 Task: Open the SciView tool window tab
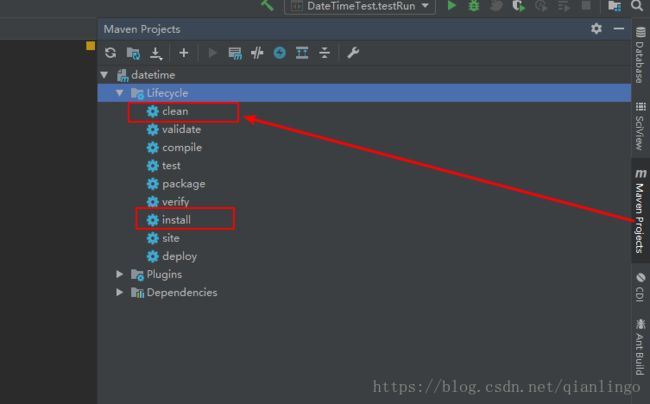640,126
